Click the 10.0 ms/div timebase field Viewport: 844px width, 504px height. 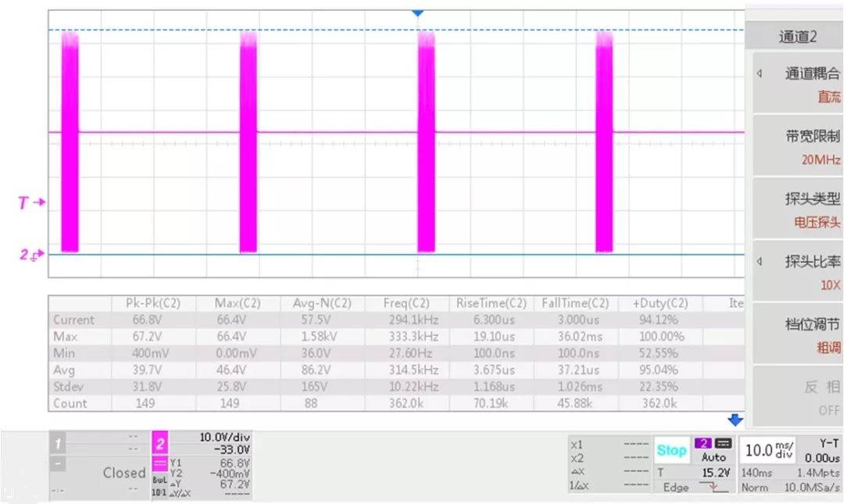[x=769, y=450]
